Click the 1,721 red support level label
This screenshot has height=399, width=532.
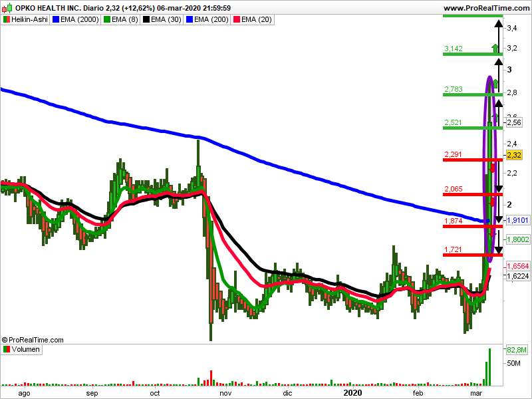tap(454, 250)
